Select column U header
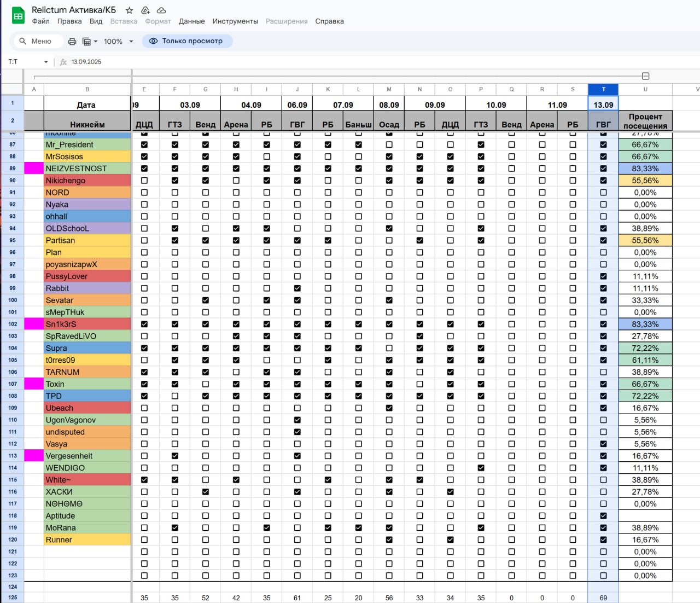The height and width of the screenshot is (603, 700). pyautogui.click(x=645, y=89)
